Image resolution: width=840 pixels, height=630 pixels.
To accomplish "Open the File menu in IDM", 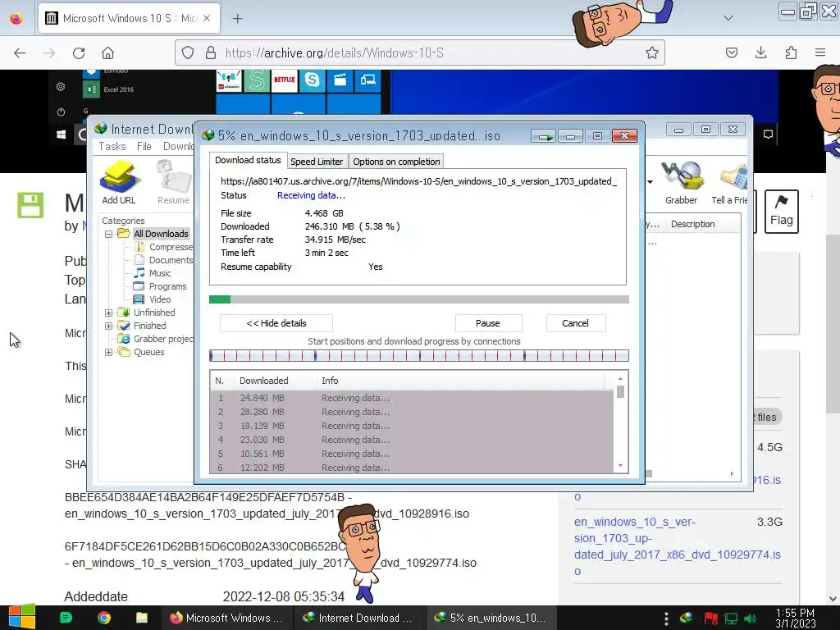I will point(144,146).
